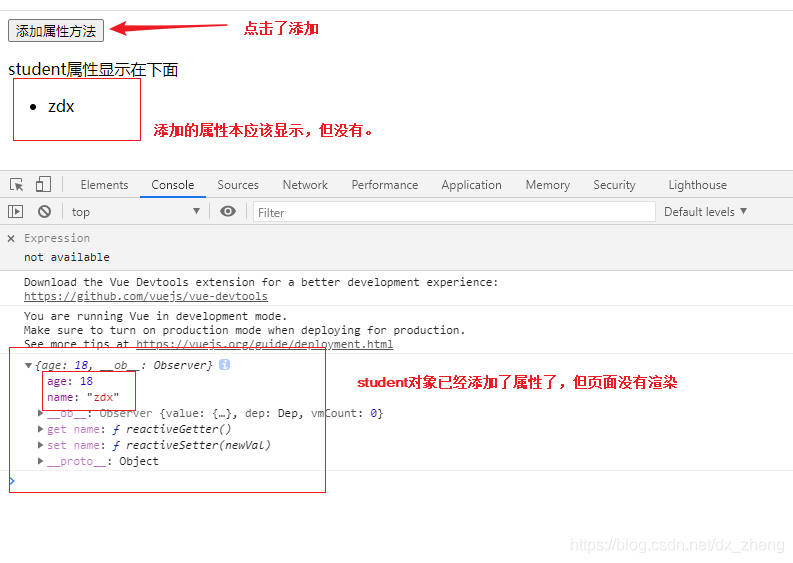Image resolution: width=793 pixels, height=563 pixels.
Task: Open the vuejs.org deployment guide link
Action: pos(265,344)
